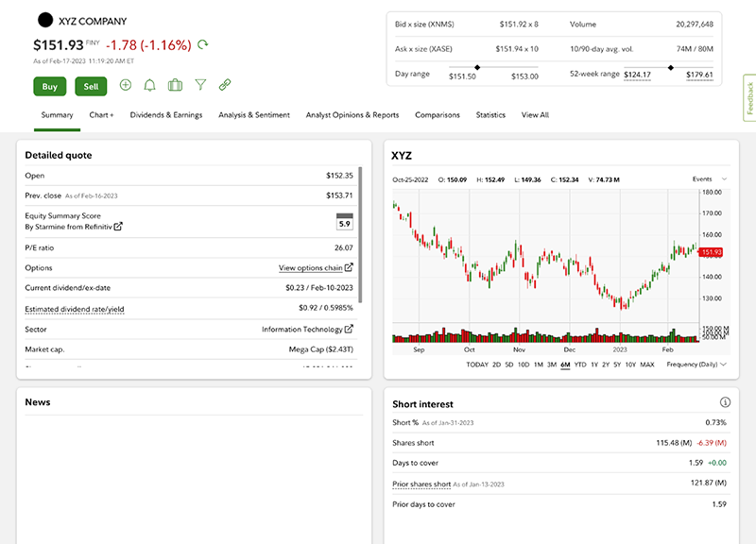Expand the Events dropdown on the chart
Viewport: 756px width, 544px height.
pyautogui.click(x=709, y=178)
